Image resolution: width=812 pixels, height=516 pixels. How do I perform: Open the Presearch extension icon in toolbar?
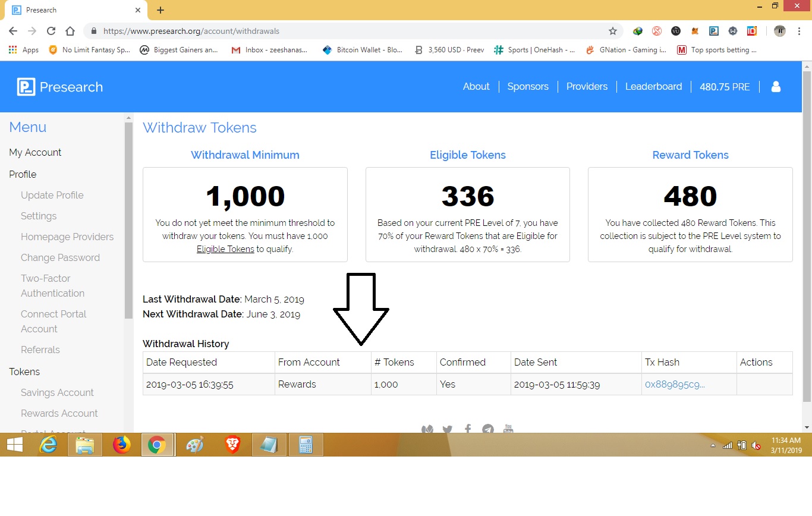(x=714, y=31)
